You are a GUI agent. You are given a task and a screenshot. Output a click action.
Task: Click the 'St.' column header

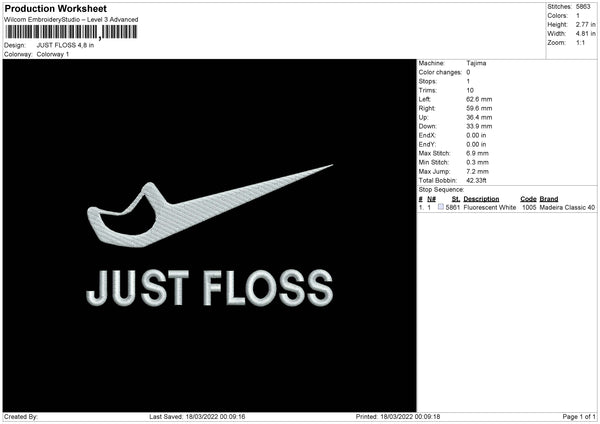pos(456,199)
